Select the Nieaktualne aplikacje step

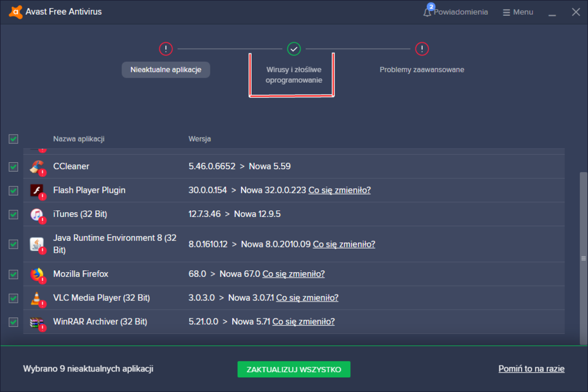166,70
